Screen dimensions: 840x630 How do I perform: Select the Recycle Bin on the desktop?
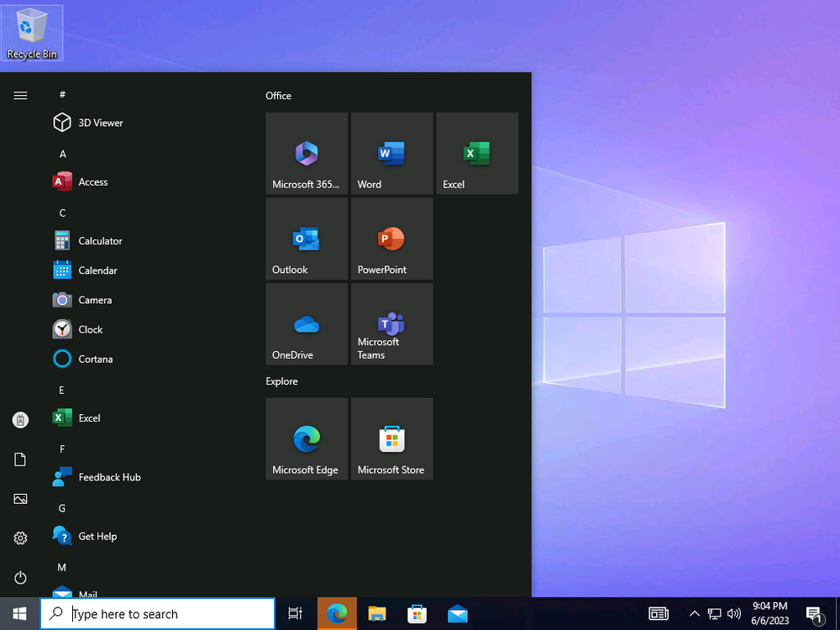tap(32, 34)
